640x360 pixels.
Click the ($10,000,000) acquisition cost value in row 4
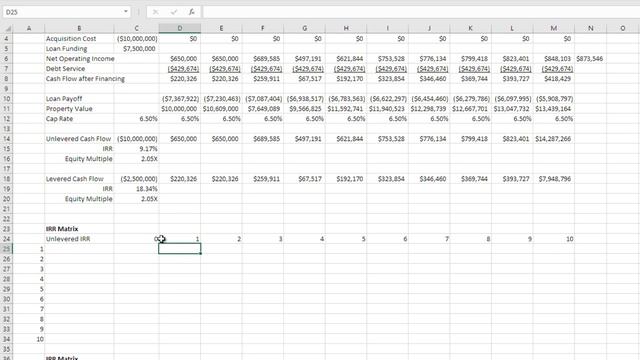pos(137,38)
